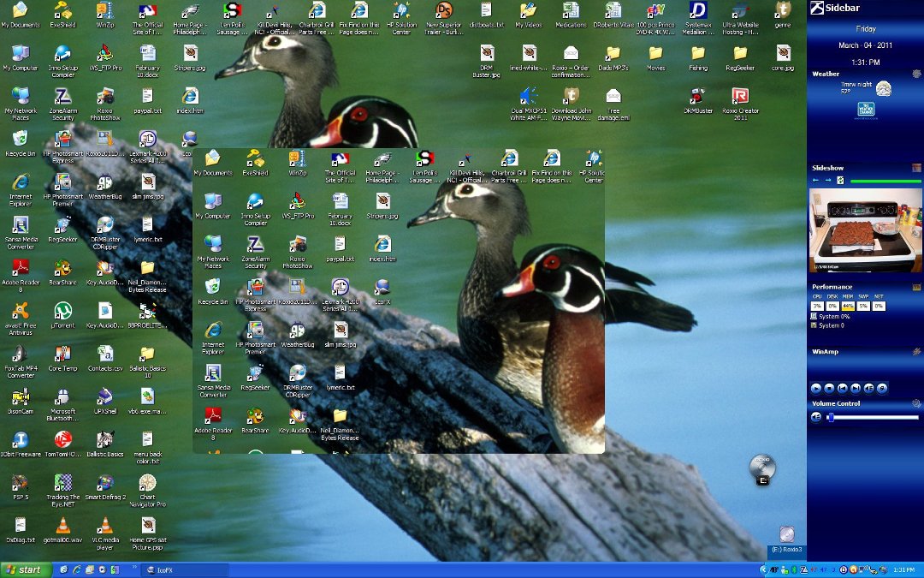Launch the µTorrent desktop shortcut
This screenshot has width=924, height=578.
[x=62, y=311]
